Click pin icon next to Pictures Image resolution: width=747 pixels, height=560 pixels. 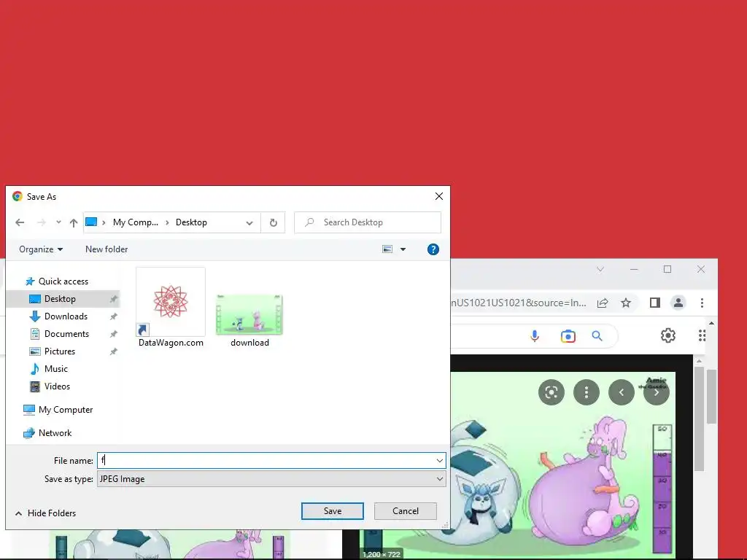pyautogui.click(x=113, y=352)
